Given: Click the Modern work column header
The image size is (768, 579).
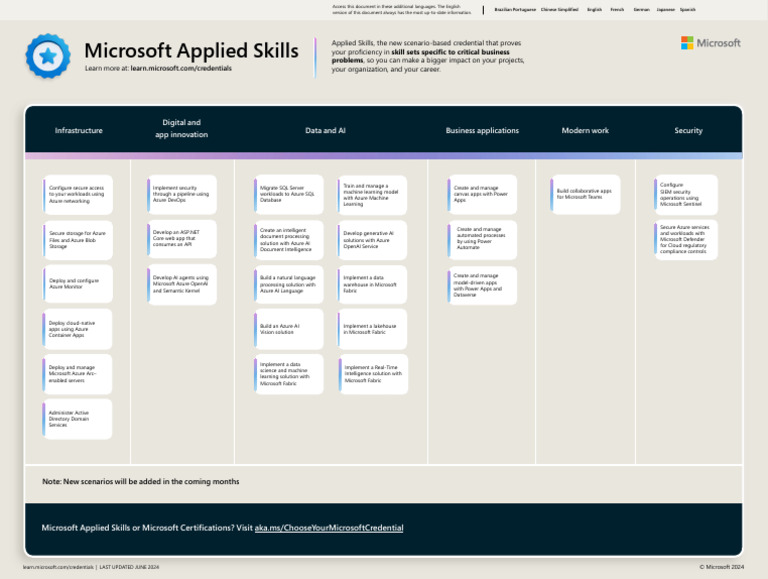Looking at the screenshot, I should 585,130.
